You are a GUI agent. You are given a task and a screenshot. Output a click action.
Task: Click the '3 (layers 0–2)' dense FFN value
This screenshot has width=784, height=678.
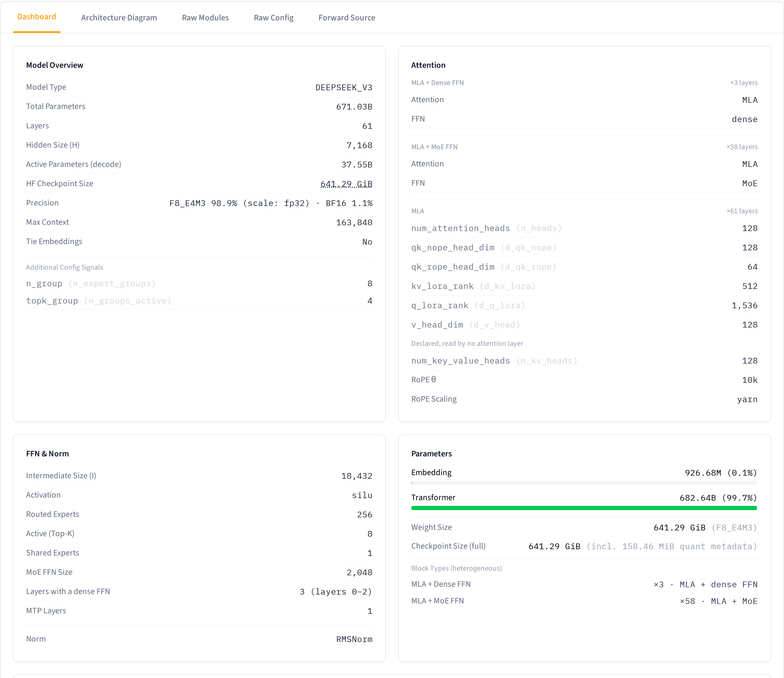336,592
